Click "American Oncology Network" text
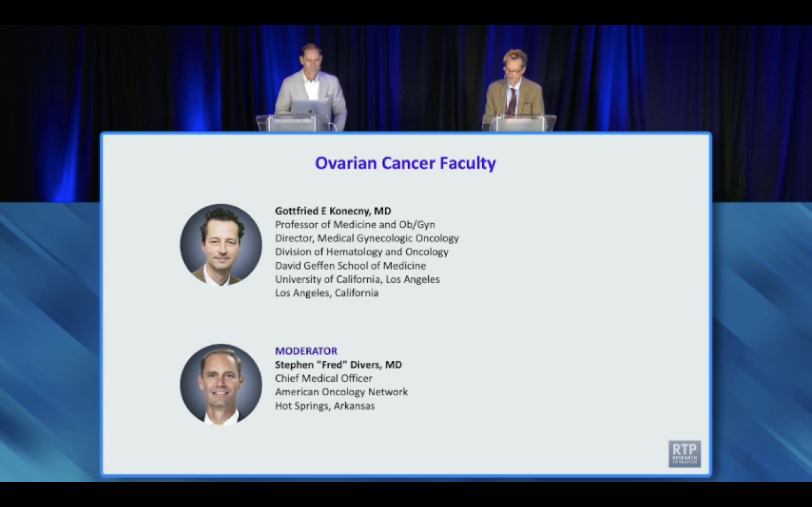 pyautogui.click(x=342, y=392)
